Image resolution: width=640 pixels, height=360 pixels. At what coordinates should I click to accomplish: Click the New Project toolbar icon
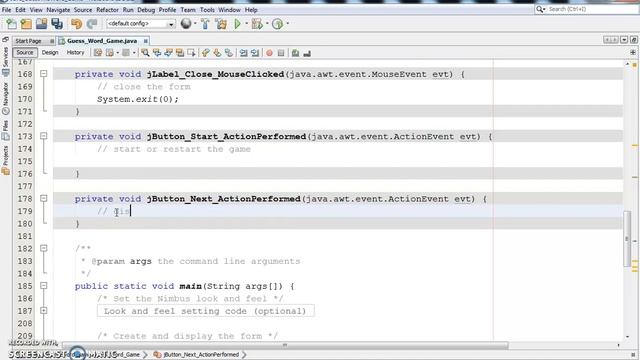coord(26,24)
